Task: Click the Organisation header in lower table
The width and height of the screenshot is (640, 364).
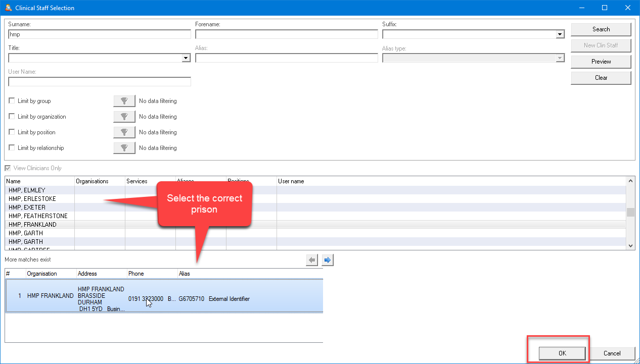Action: click(51, 274)
